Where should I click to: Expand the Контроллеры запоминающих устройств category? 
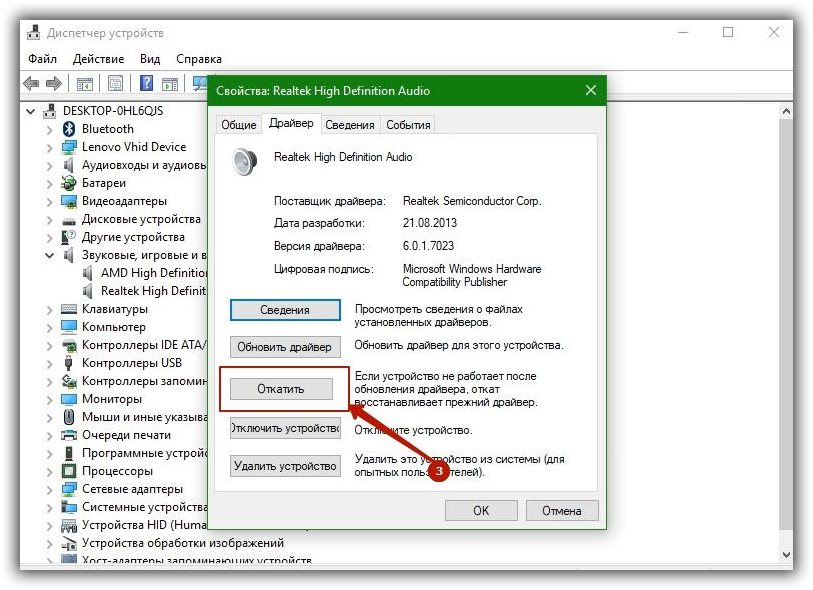tap(49, 382)
